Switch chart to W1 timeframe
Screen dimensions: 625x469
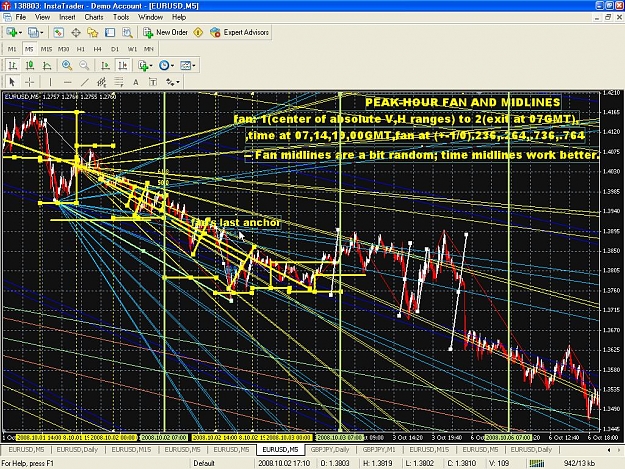[x=132, y=49]
